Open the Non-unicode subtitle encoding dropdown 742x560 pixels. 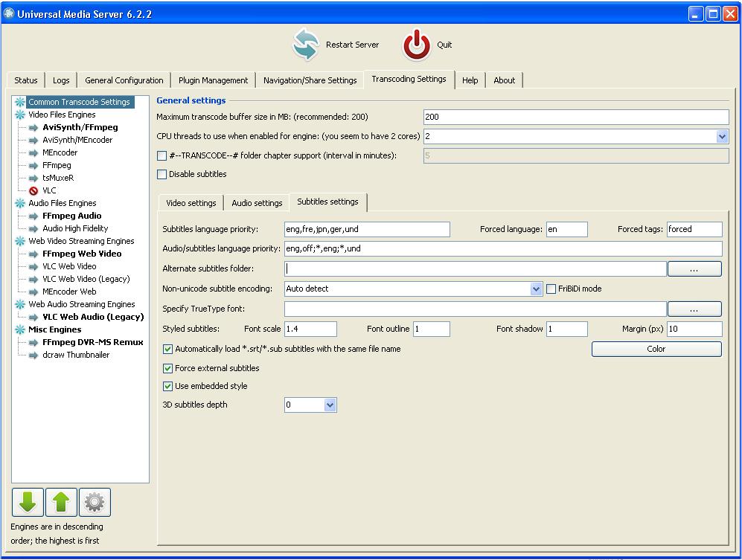pos(536,289)
